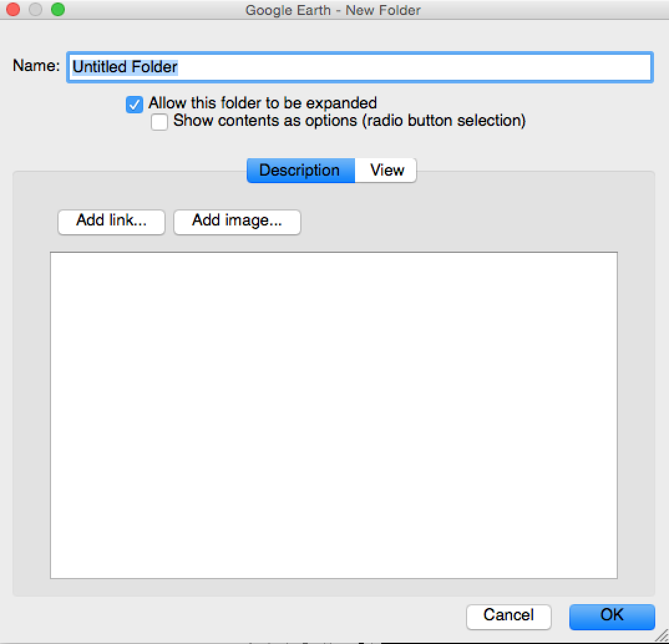
Task: Click the 'radio button selection' label text
Action: point(444,121)
